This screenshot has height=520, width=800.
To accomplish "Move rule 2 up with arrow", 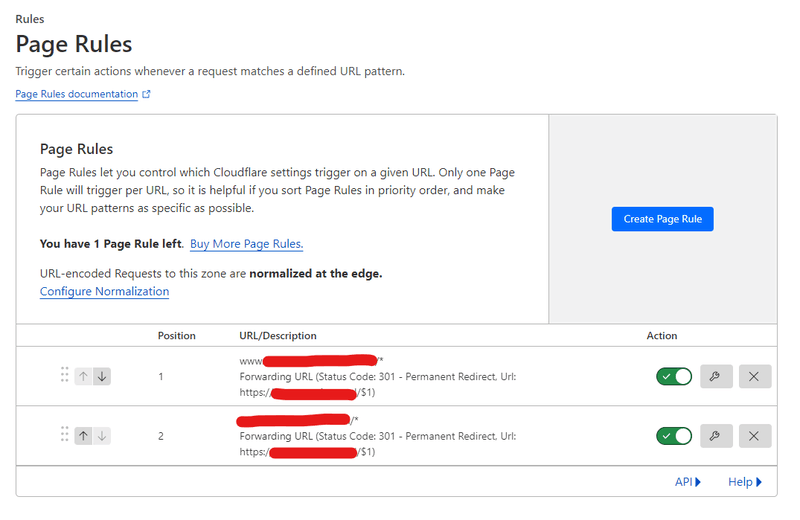I will click(x=83, y=435).
